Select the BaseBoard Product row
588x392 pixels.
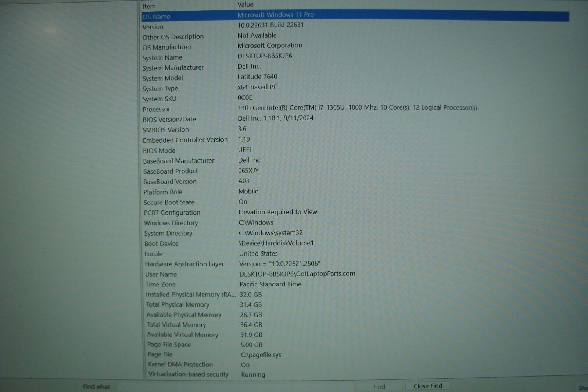click(355, 171)
